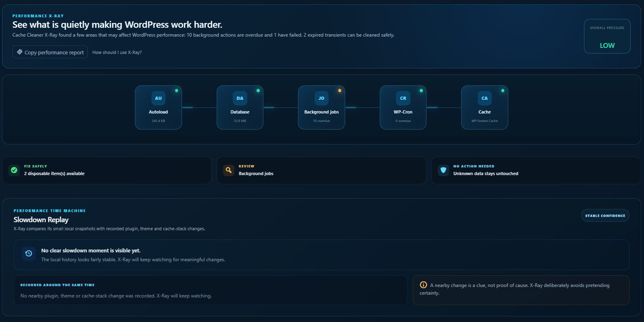Click the history clock Slowdown Replay icon
The width and height of the screenshot is (644, 322).
(x=29, y=254)
